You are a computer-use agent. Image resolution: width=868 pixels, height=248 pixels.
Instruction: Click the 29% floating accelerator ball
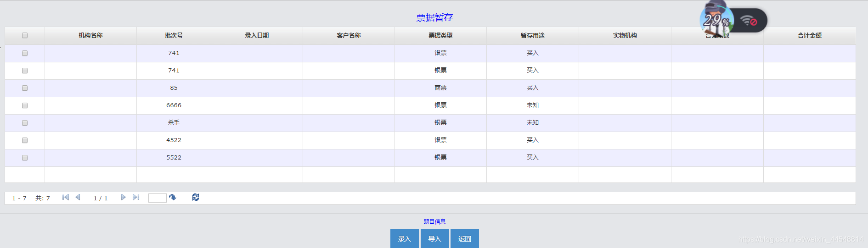point(716,20)
